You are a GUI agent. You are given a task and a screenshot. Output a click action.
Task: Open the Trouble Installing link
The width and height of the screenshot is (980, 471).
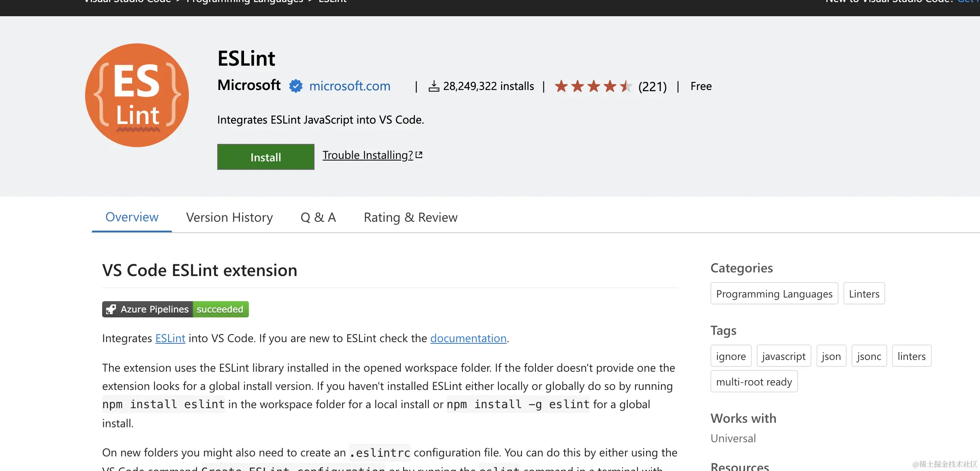point(368,155)
